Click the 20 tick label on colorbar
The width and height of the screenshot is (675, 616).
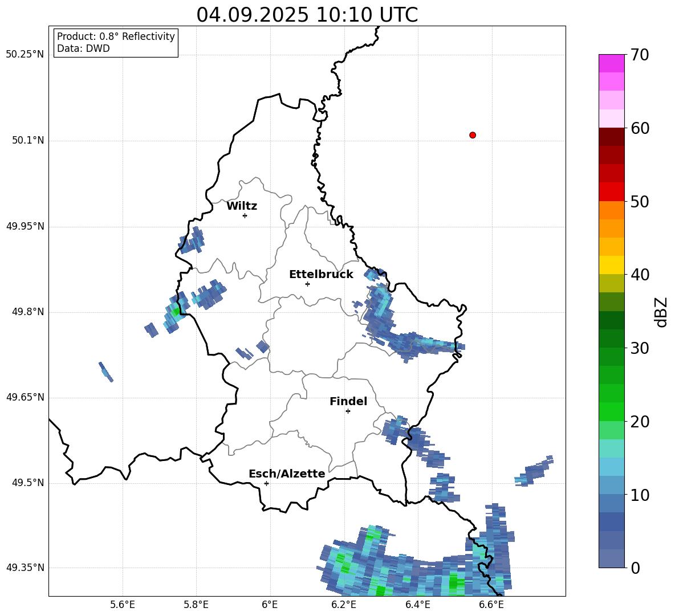[x=640, y=422]
